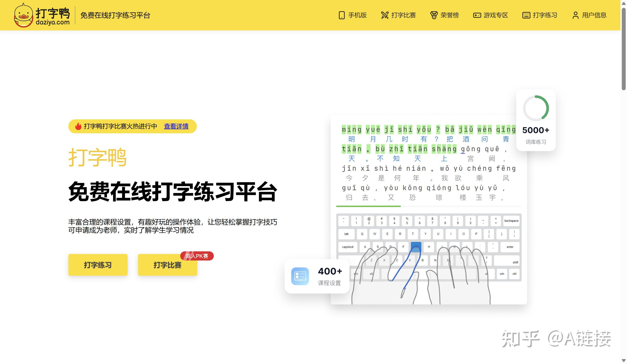This screenshot has height=364, width=627.
Task: Click the crossed swords icon beside 打字比赛
Action: [385, 15]
